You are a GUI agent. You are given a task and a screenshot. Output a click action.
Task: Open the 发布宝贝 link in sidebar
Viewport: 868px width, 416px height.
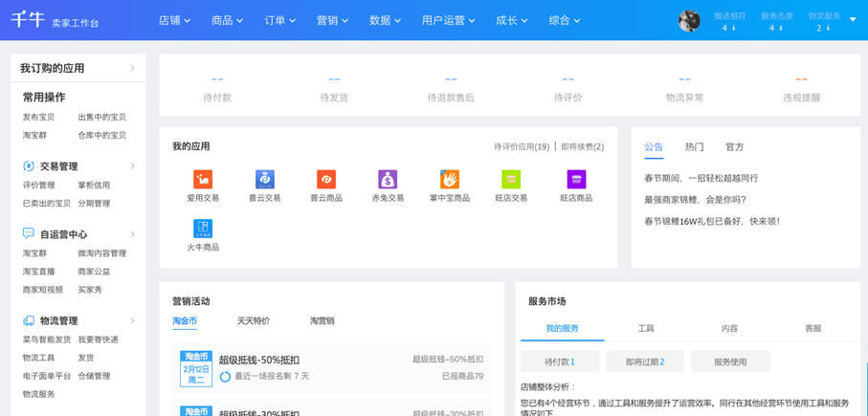pos(39,117)
